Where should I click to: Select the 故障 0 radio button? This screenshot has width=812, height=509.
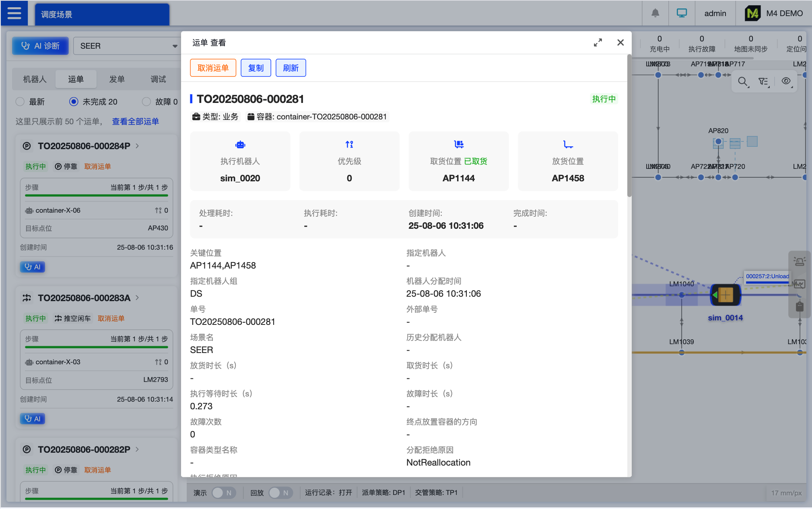click(146, 102)
